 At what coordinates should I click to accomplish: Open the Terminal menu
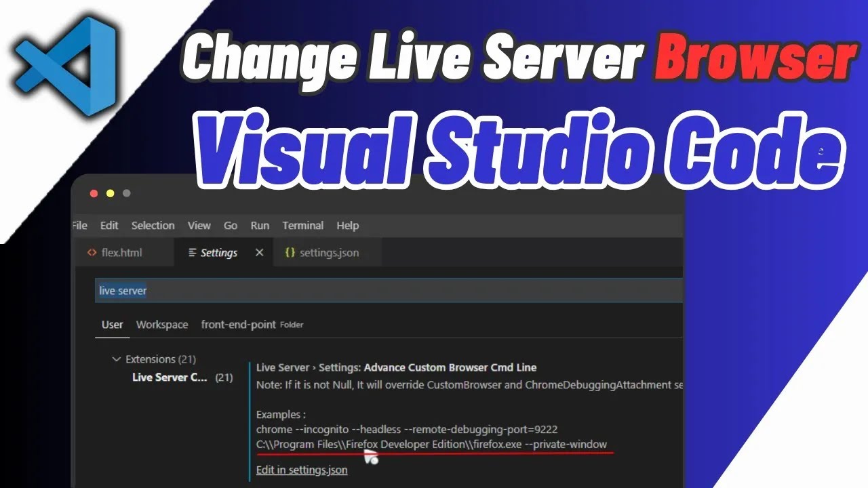click(302, 225)
